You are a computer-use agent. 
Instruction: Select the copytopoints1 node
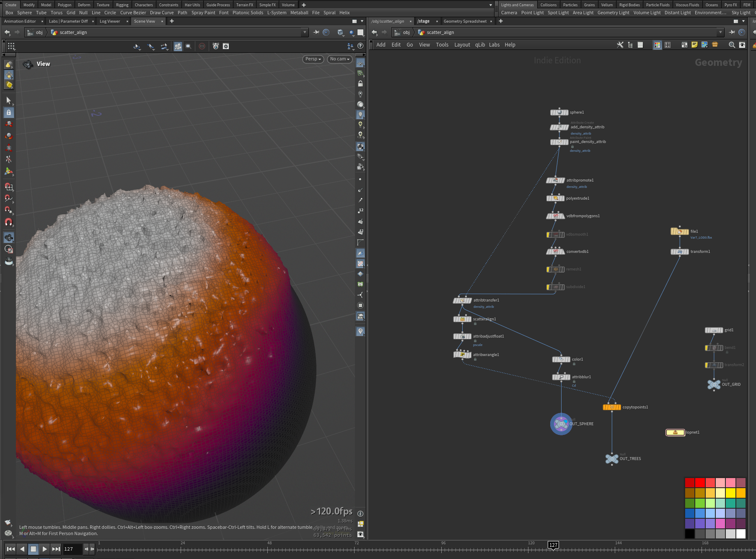611,407
